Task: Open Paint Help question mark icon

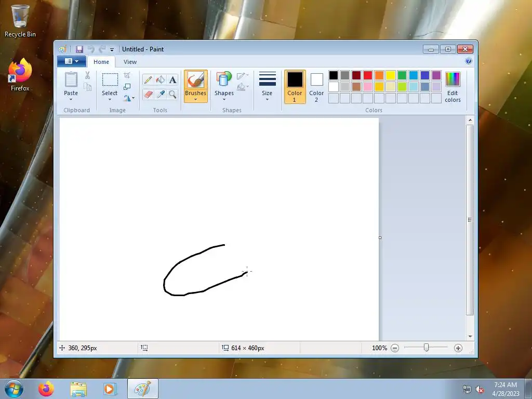Action: coord(469,61)
